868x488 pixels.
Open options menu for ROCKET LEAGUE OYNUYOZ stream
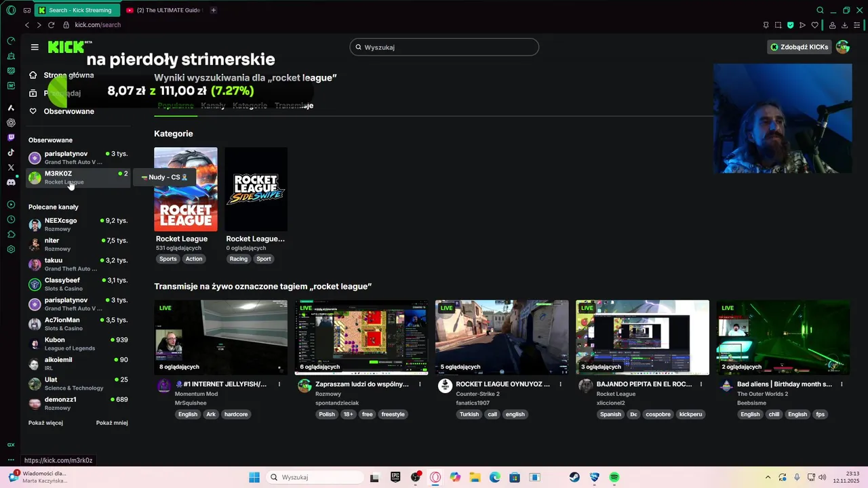pyautogui.click(x=560, y=384)
